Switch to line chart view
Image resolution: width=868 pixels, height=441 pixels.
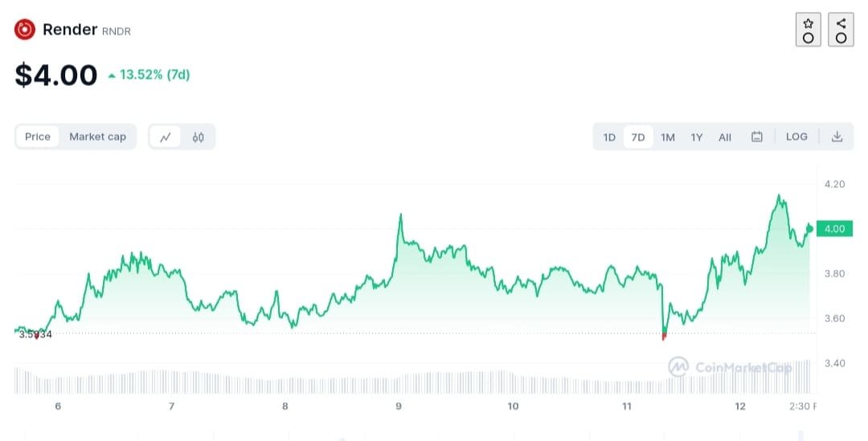[x=166, y=137]
